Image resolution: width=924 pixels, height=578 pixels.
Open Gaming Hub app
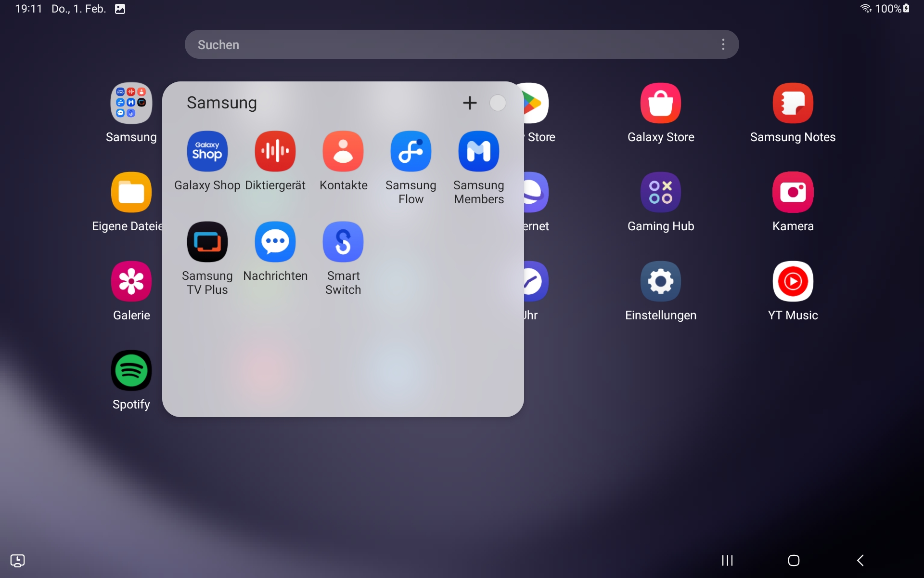[x=660, y=192]
